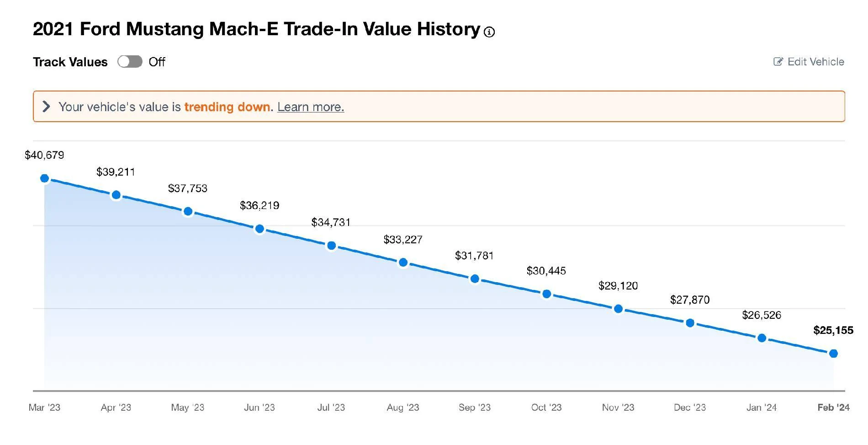Click the Edit Vehicle link text

tap(815, 62)
